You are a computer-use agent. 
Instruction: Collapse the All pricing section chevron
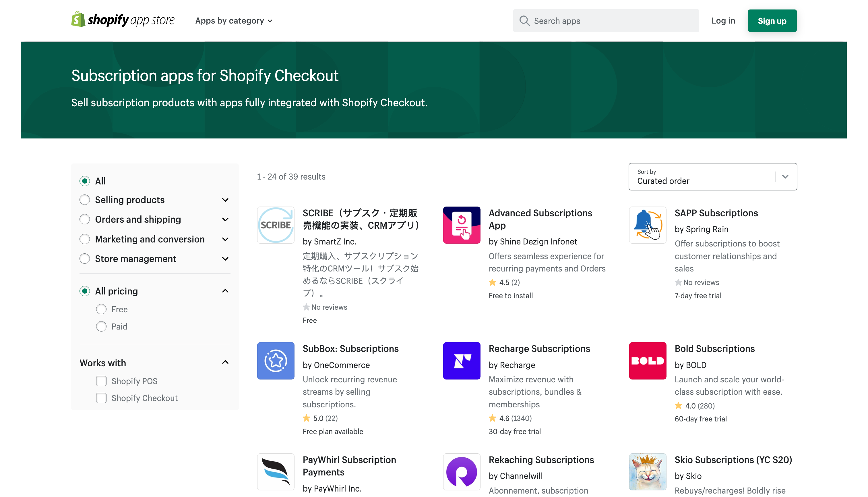tap(225, 291)
